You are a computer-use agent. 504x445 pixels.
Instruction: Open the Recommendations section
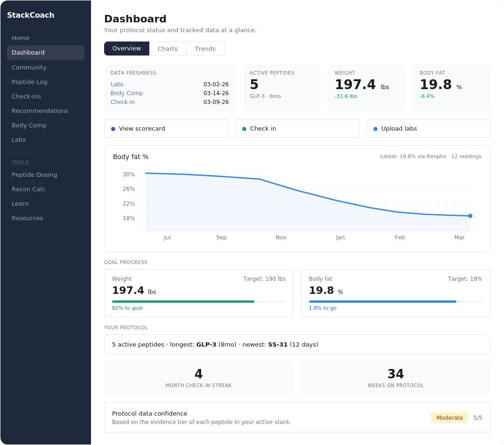click(x=40, y=111)
